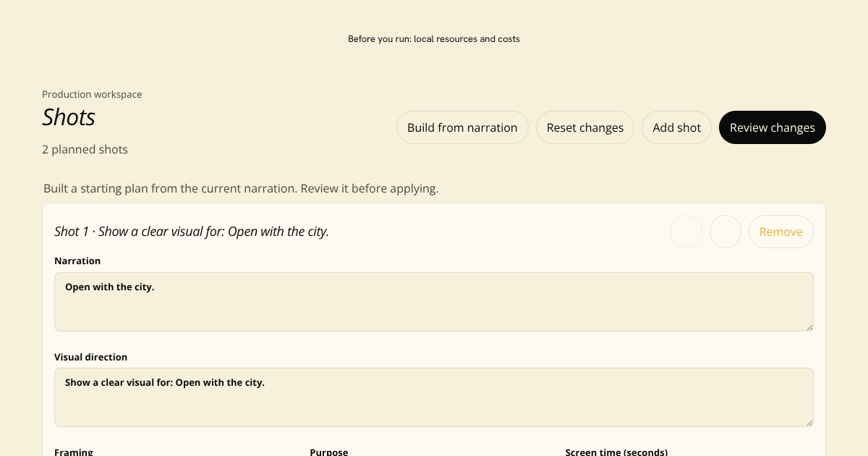The image size is (868, 456).
Task: Click the 'Narration' field label
Action: pyautogui.click(x=77, y=261)
